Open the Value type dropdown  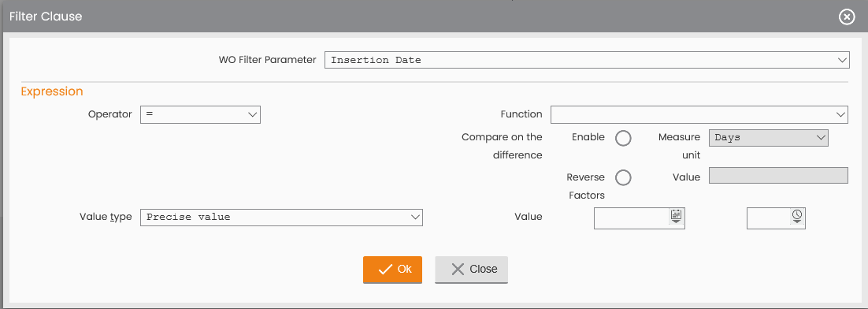(x=282, y=217)
